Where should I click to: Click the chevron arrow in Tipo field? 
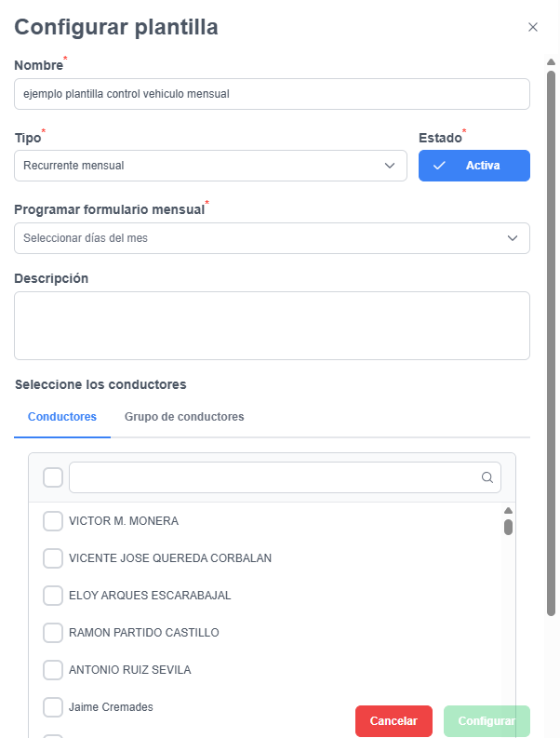coord(390,166)
